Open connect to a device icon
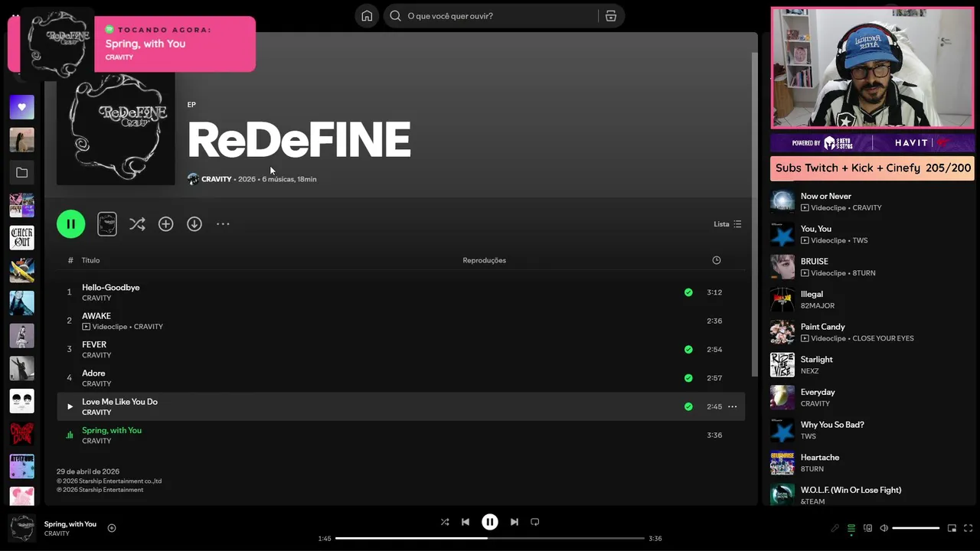Viewport: 980px width, 551px height. [867, 528]
